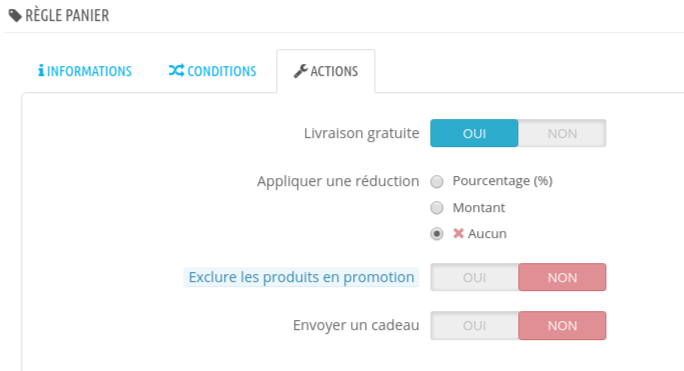Click the info icon on Informations tab
Viewport: 684px width, 371px height.
(x=41, y=70)
